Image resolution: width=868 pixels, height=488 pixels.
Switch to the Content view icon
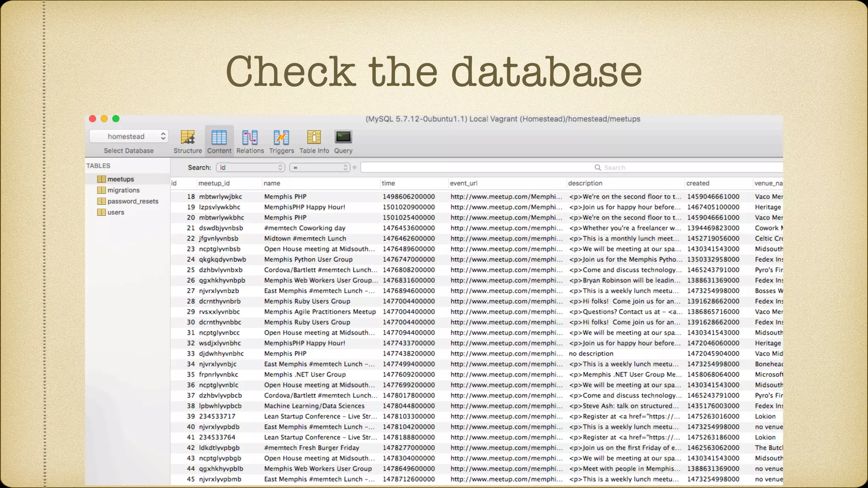(x=219, y=137)
